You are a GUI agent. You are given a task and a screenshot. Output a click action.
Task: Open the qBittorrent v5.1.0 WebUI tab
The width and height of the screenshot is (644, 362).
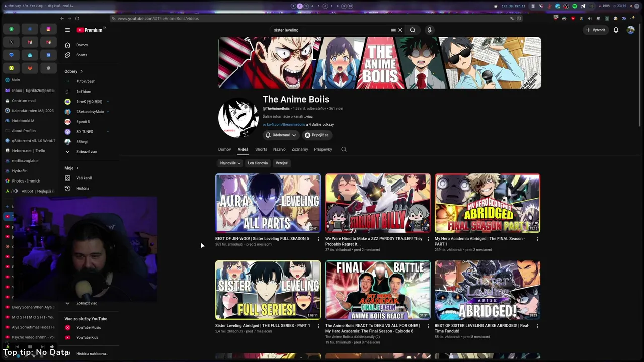[x=30, y=141]
